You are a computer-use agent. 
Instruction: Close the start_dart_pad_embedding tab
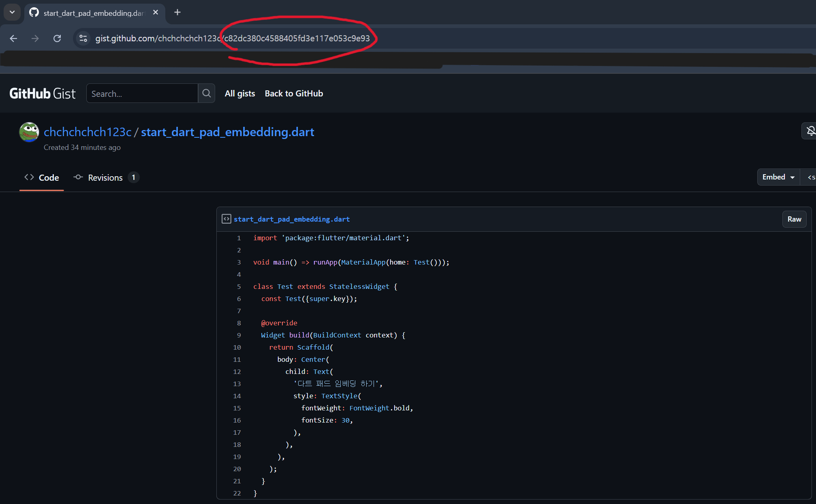click(156, 13)
